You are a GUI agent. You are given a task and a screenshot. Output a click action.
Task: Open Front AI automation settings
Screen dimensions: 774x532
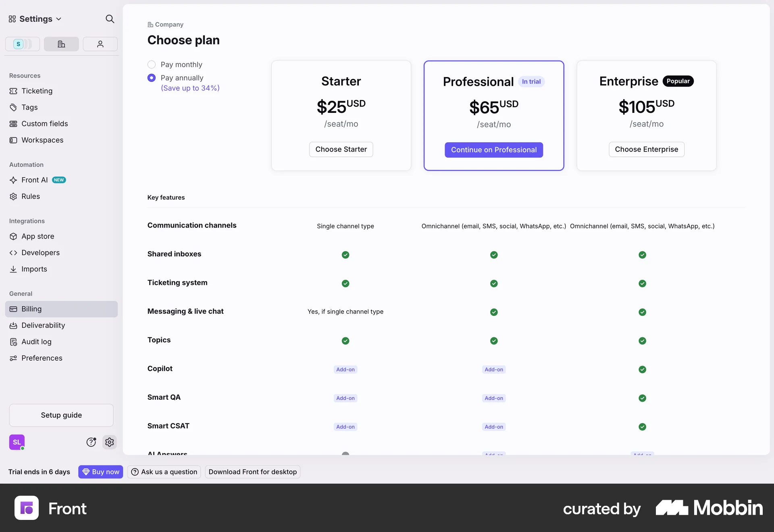pyautogui.click(x=34, y=180)
